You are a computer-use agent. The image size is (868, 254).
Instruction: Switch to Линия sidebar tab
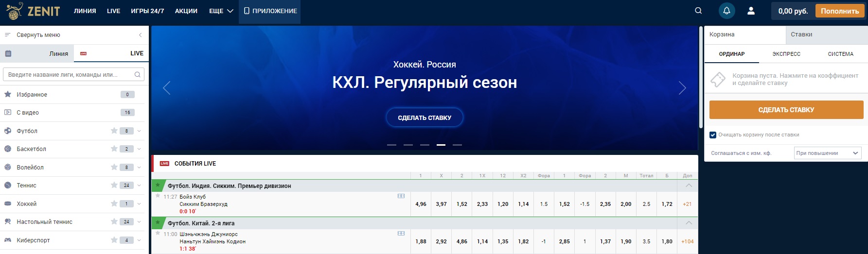[37, 53]
